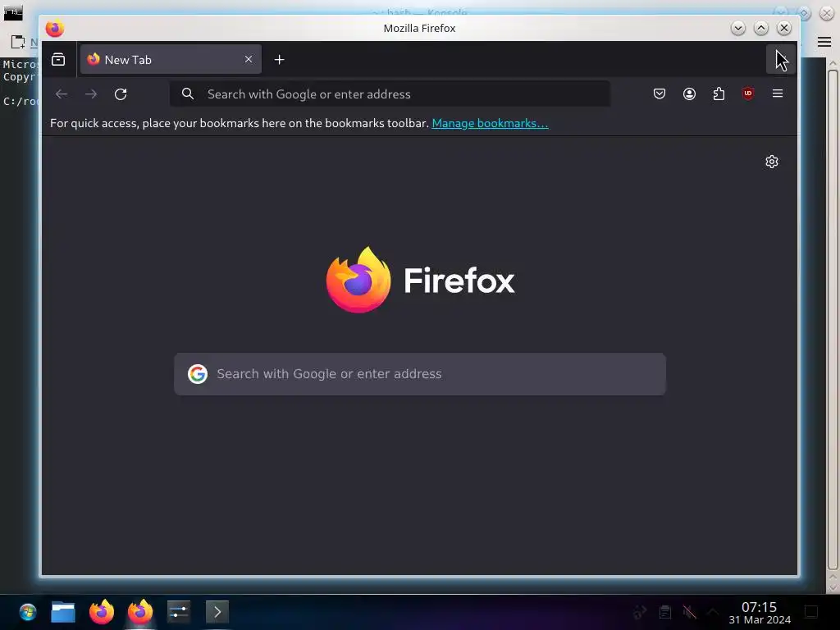Click the active Firefox taskbar icon
The image size is (840, 630).
coord(140,612)
